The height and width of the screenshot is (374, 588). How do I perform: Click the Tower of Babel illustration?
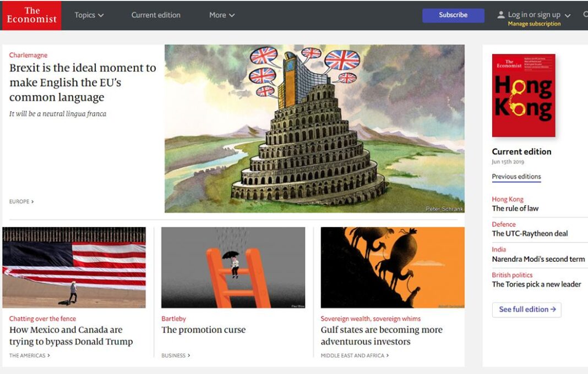click(314, 129)
